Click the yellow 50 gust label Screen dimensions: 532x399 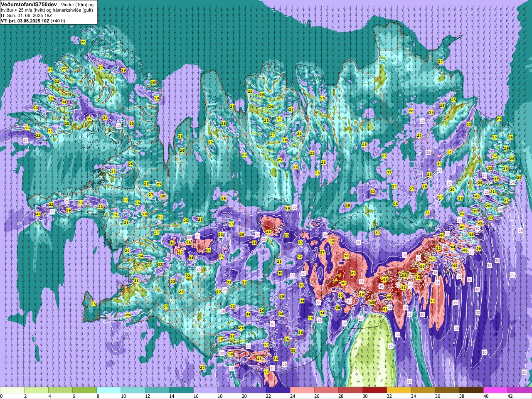click(x=432, y=259)
